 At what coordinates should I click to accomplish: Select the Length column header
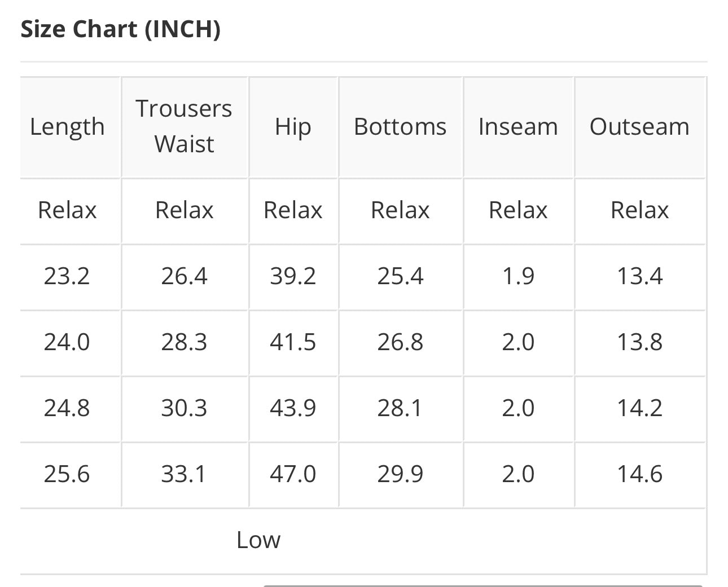click(67, 127)
